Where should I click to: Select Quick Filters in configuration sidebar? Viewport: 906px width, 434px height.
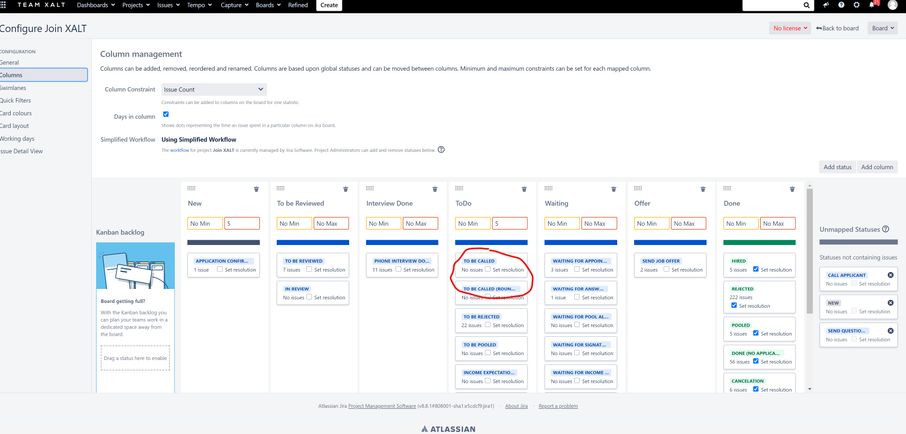pos(16,101)
